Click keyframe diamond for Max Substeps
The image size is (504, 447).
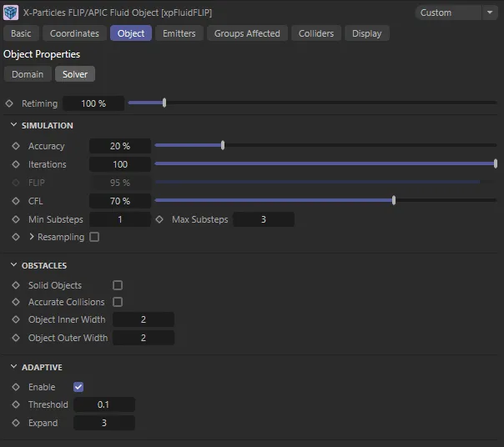click(159, 219)
